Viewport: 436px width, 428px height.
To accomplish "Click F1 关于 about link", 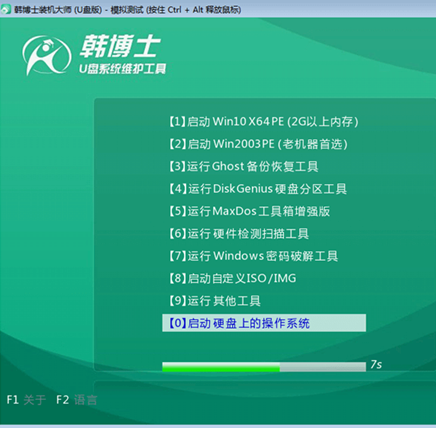I will point(26,400).
